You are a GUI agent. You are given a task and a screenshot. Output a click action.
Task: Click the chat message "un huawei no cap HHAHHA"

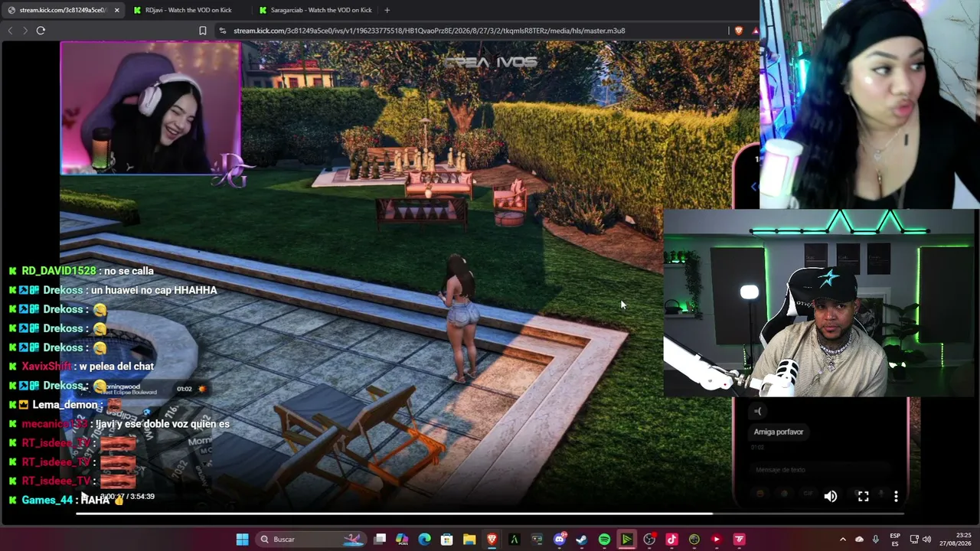(x=154, y=290)
